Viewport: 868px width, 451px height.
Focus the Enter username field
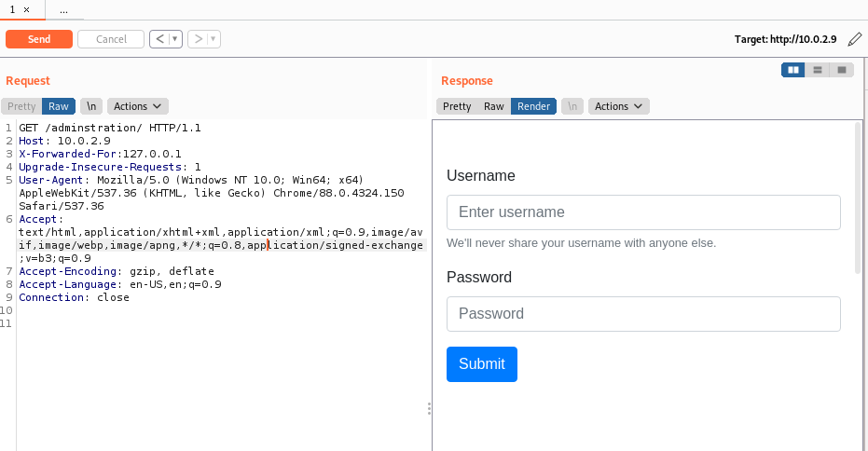(643, 212)
